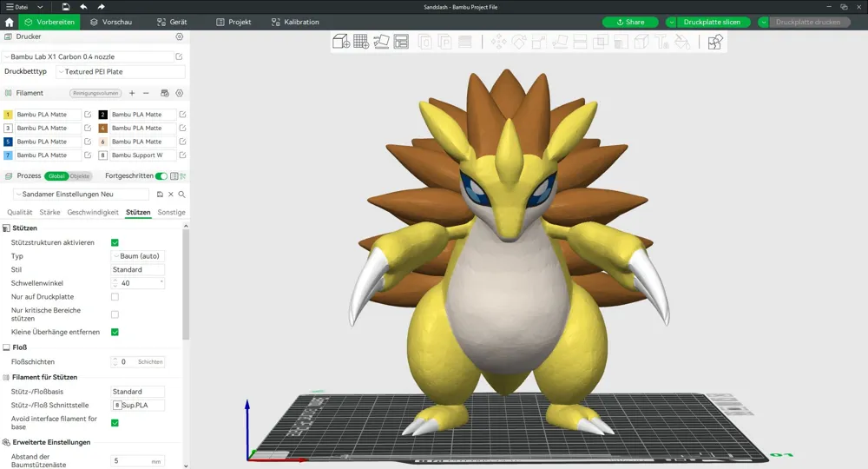Open filament settings gear icon
Viewport: 868px width, 469px height.
[180, 93]
